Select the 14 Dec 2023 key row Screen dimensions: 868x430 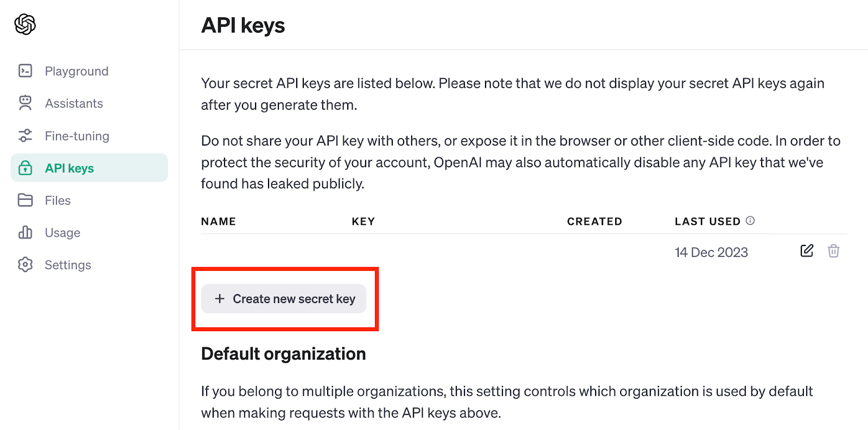[524, 252]
